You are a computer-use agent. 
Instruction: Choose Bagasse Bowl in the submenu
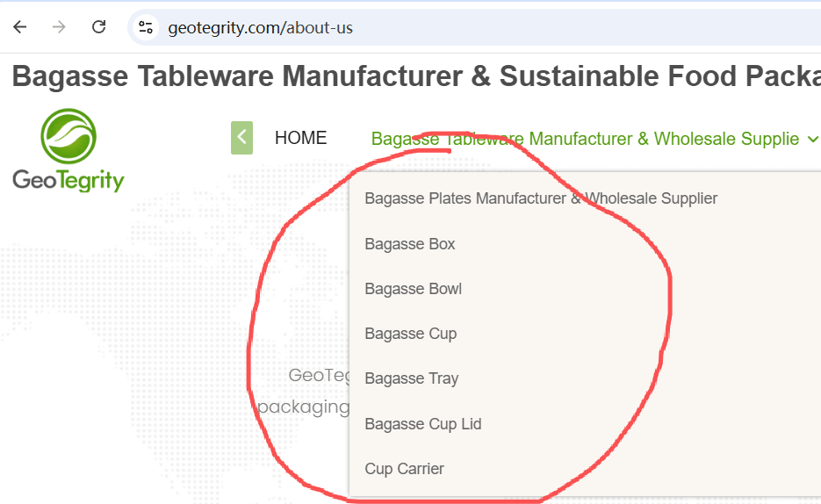pyautogui.click(x=413, y=289)
